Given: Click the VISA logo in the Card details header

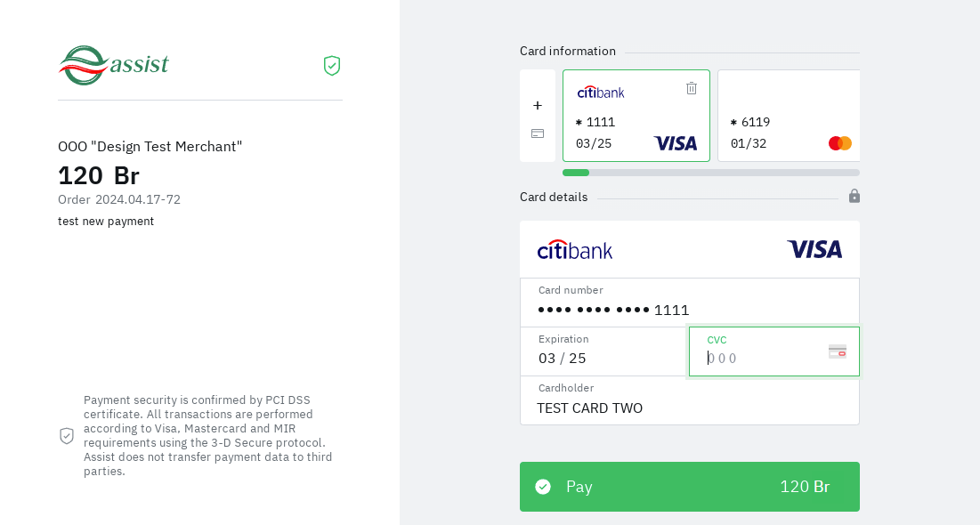Looking at the screenshot, I should coord(814,249).
